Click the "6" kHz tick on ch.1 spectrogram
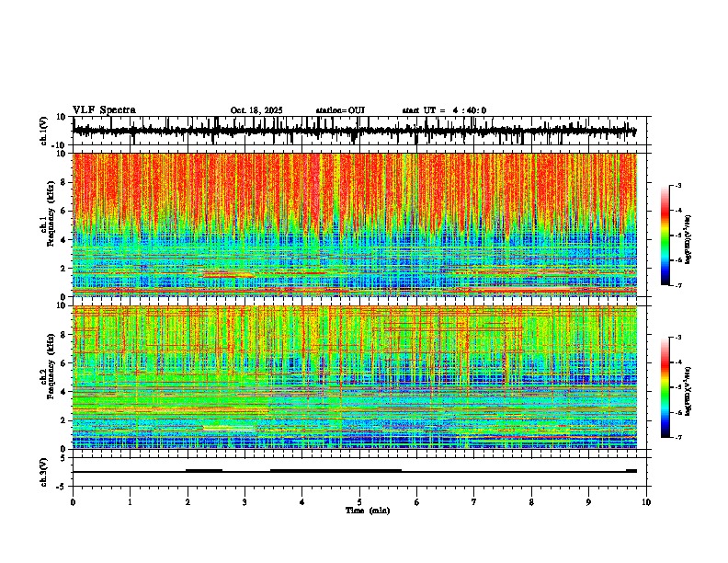The image size is (728, 563). point(64,211)
